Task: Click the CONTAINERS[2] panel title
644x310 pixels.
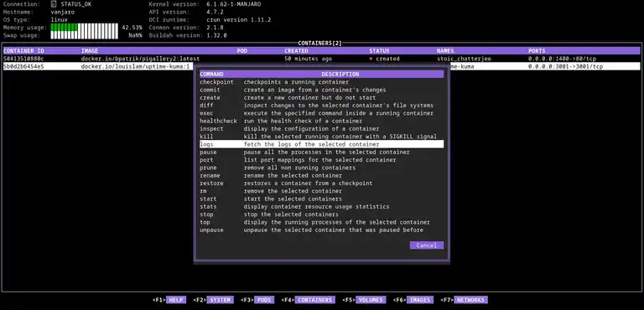Action: click(320, 43)
